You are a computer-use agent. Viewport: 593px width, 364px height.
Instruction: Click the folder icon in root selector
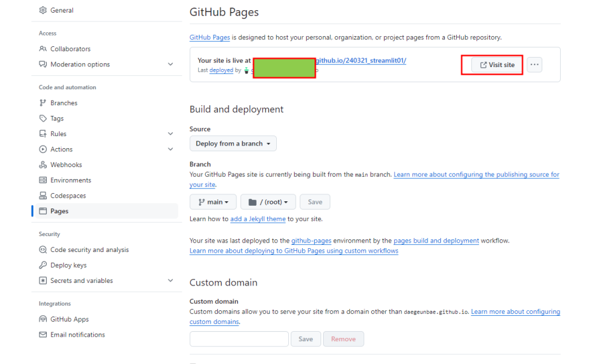tap(252, 202)
